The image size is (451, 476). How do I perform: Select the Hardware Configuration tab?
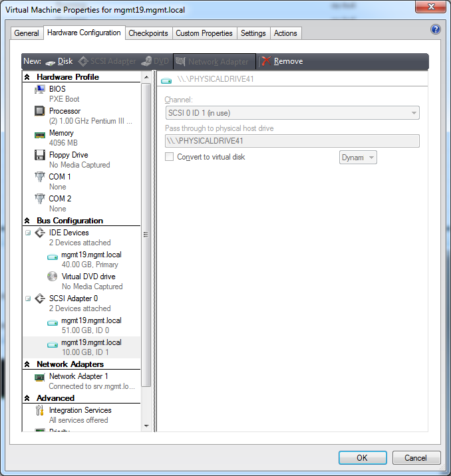(84, 33)
